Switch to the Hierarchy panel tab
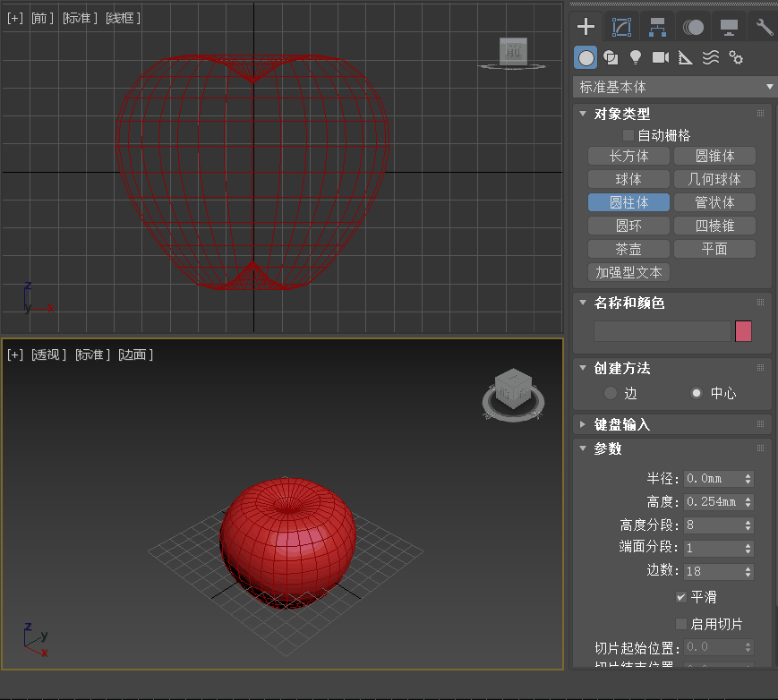Image resolution: width=778 pixels, height=700 pixels. [x=657, y=27]
